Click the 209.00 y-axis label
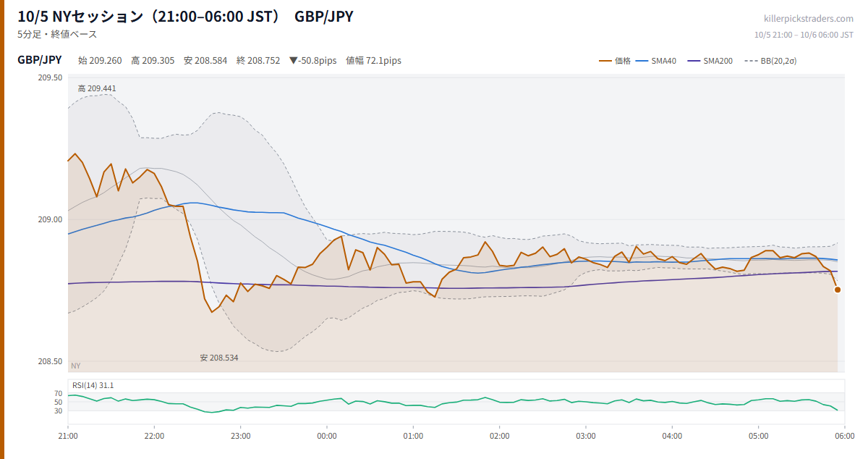The width and height of the screenshot is (868, 459). coord(50,219)
